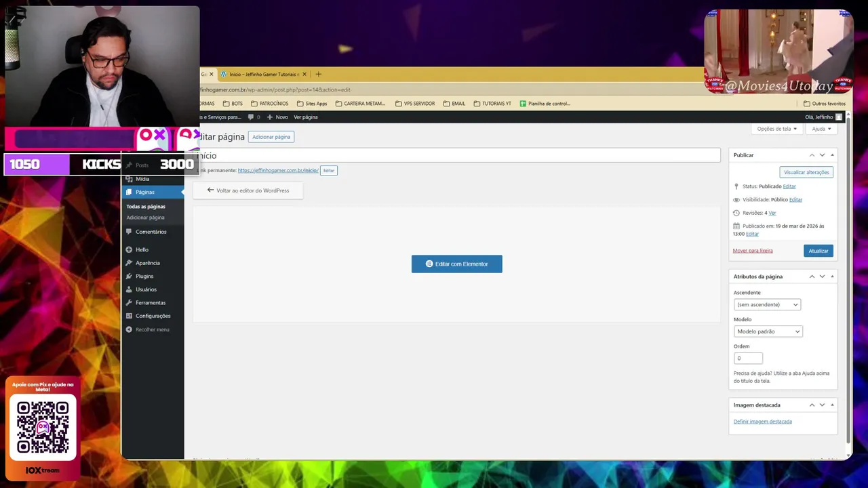The image size is (868, 488).
Task: Click the Recolher menu arrow icon
Action: point(129,329)
